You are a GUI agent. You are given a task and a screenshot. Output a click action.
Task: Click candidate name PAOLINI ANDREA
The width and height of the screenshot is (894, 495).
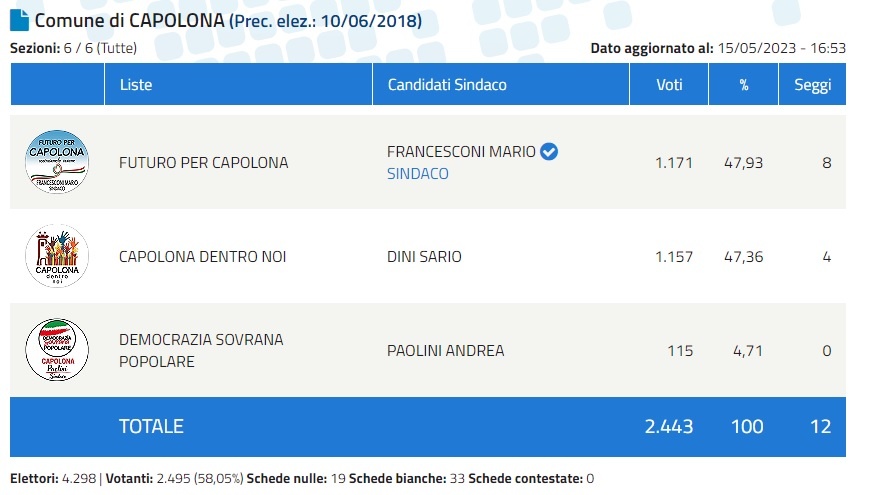[445, 351]
